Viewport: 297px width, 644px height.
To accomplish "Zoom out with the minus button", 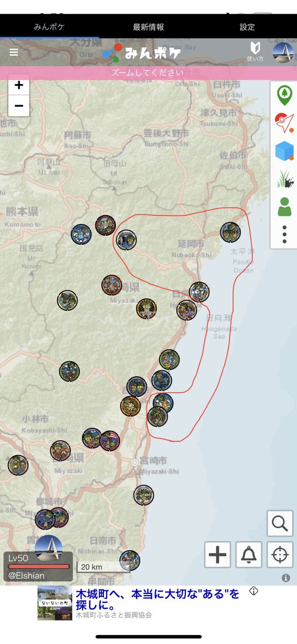I will tap(19, 106).
